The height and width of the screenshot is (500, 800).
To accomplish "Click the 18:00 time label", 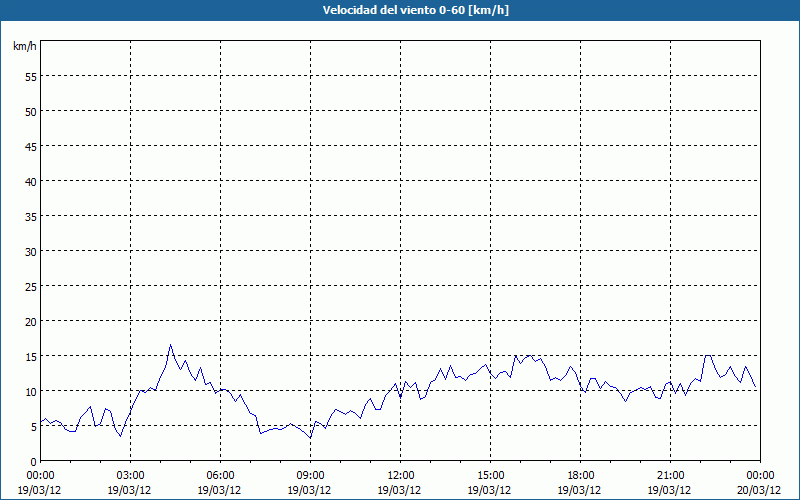I will [x=580, y=476].
